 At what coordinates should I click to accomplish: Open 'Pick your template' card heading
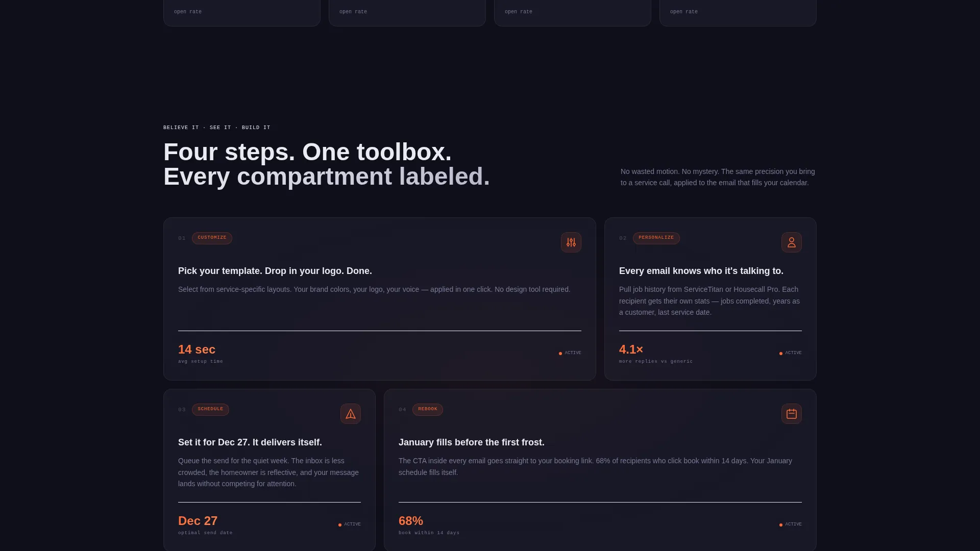(275, 271)
